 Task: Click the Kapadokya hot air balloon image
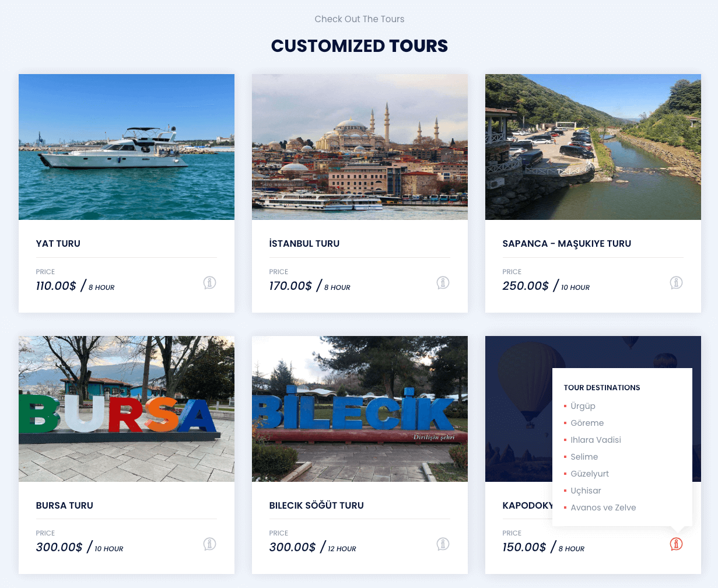pyautogui.click(x=518, y=408)
